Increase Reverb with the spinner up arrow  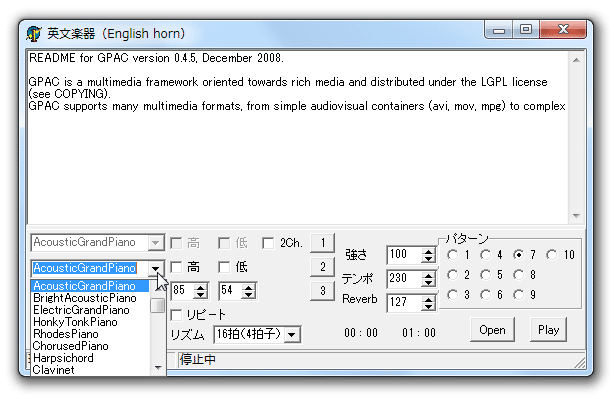click(x=428, y=300)
